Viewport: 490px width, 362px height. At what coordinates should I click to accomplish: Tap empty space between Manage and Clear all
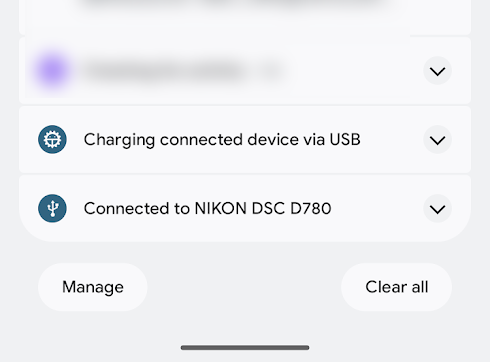[x=244, y=287]
